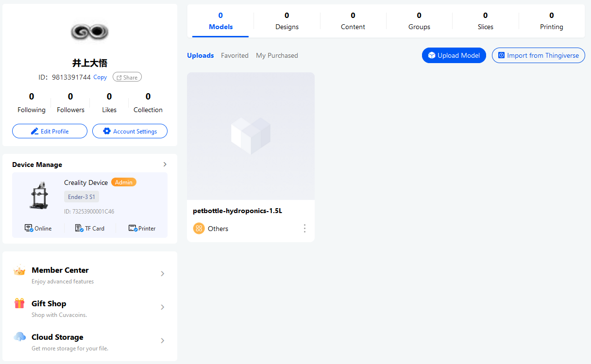The height and width of the screenshot is (364, 591).
Task: Click the Device Manage heading
Action: point(37,165)
